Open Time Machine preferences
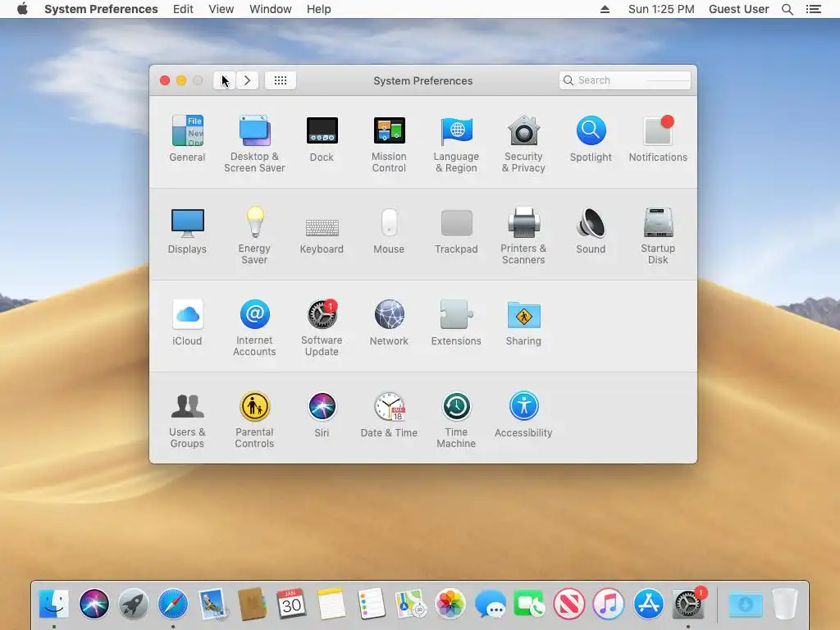The height and width of the screenshot is (630, 840). pyautogui.click(x=456, y=420)
